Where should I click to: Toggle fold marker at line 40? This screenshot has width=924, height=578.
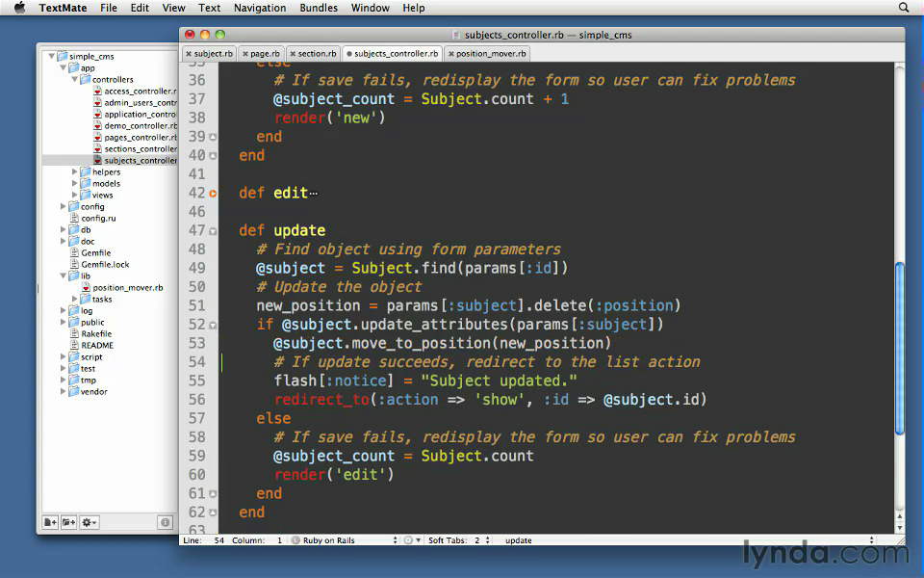pos(213,156)
